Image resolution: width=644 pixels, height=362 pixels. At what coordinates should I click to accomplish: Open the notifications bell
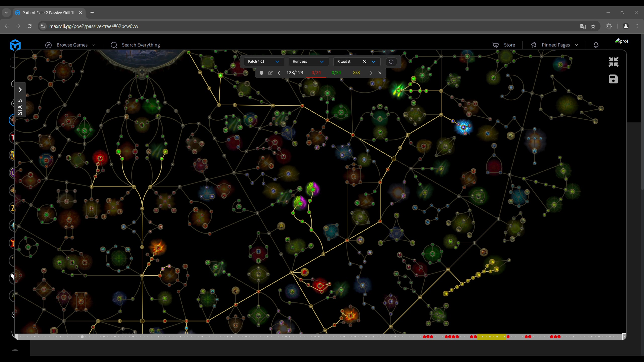pyautogui.click(x=596, y=45)
